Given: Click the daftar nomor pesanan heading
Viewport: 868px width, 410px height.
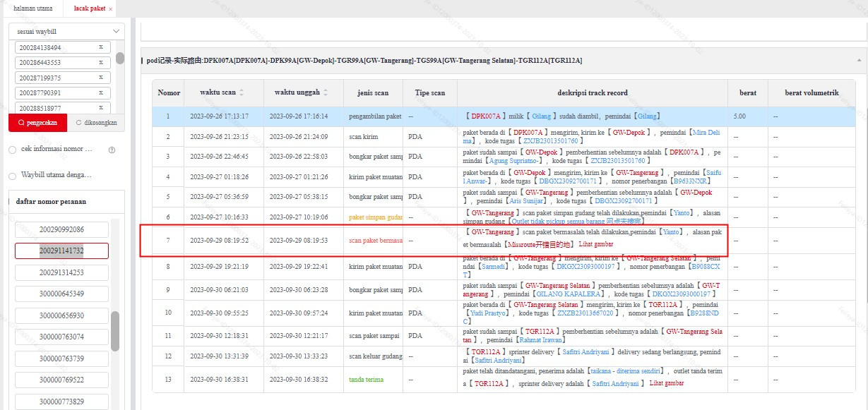Looking at the screenshot, I should [x=51, y=201].
